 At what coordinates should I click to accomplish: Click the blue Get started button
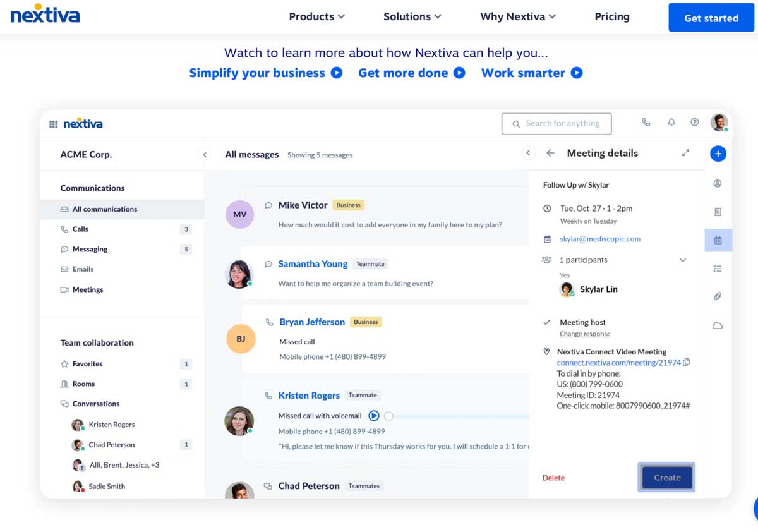[x=711, y=18]
